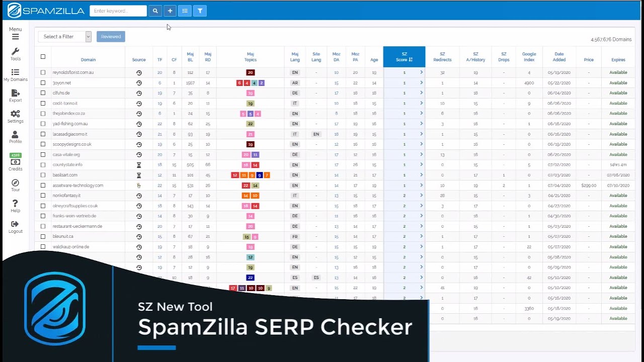Image resolution: width=644 pixels, height=362 pixels.
Task: Click the funnel filter button in top bar
Action: tap(200, 11)
